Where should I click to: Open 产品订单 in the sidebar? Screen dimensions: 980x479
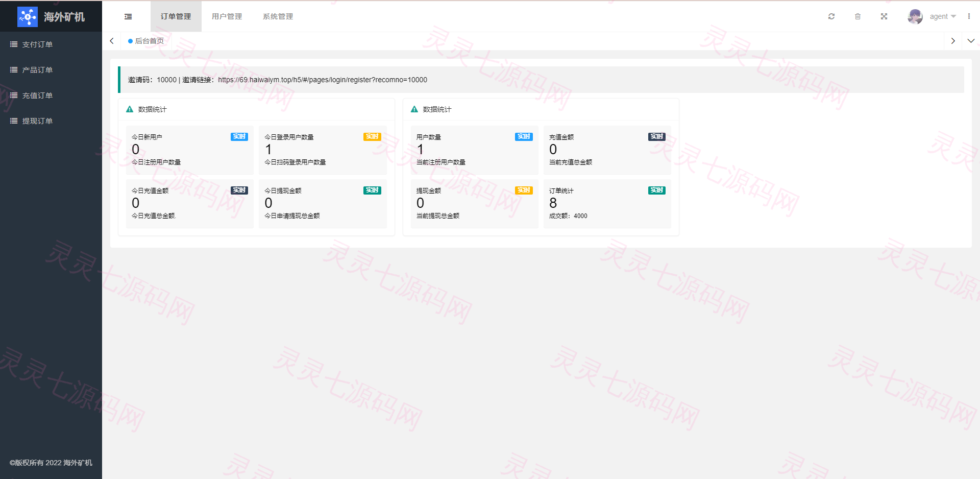tap(51, 70)
